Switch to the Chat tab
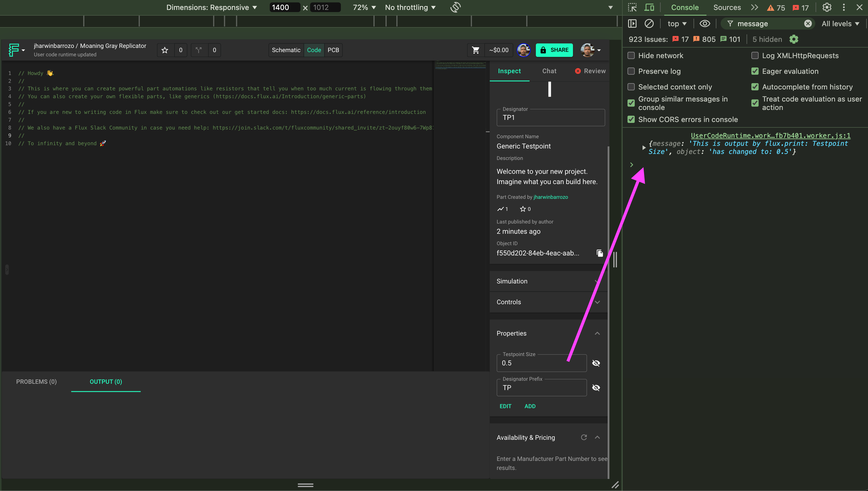The height and width of the screenshot is (491, 868). [x=549, y=71]
